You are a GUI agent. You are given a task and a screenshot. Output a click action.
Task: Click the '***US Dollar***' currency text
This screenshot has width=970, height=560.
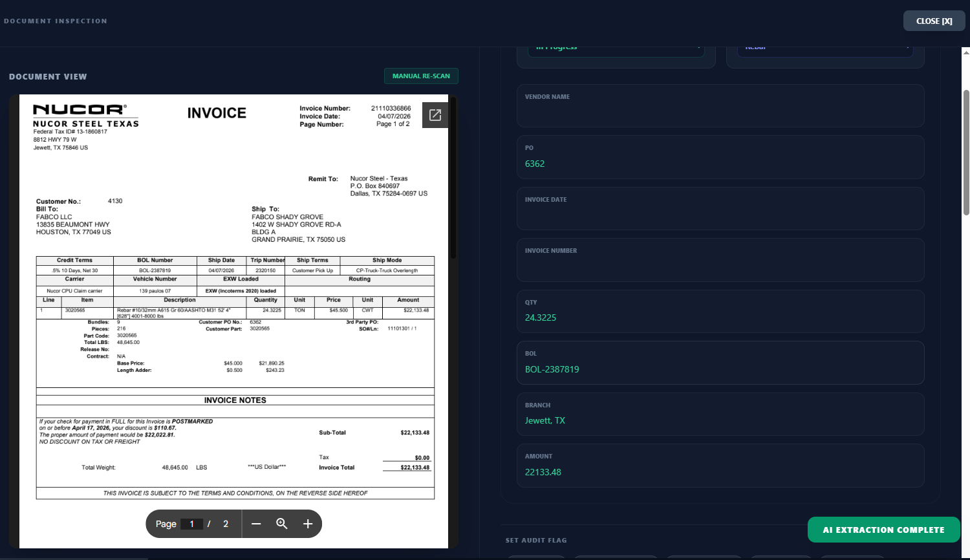tap(267, 467)
